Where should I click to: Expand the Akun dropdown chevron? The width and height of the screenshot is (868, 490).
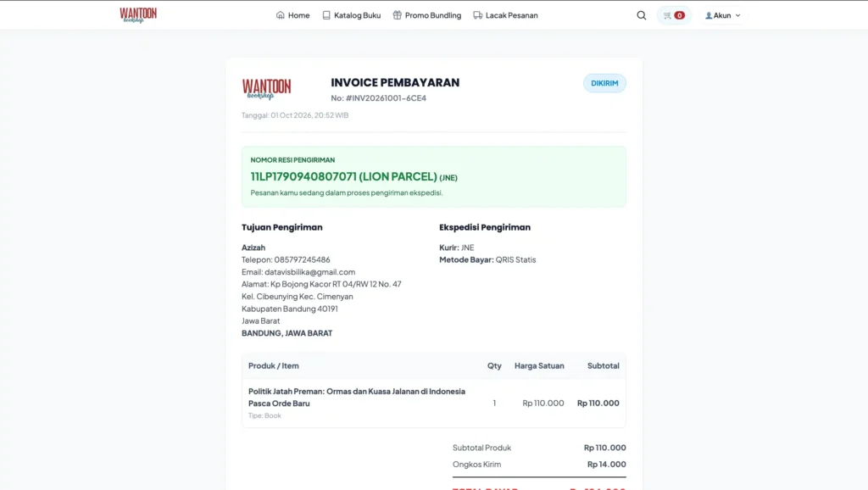(738, 15)
